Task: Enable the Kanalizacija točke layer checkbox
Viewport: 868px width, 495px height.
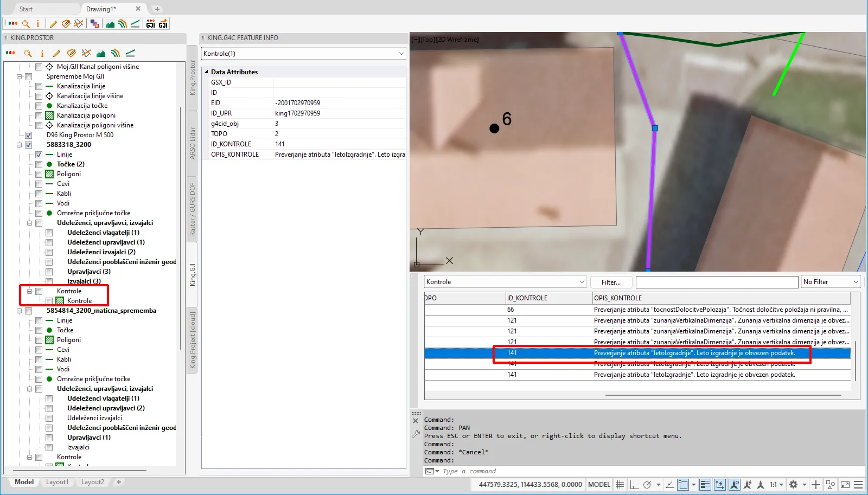Action: [39, 106]
